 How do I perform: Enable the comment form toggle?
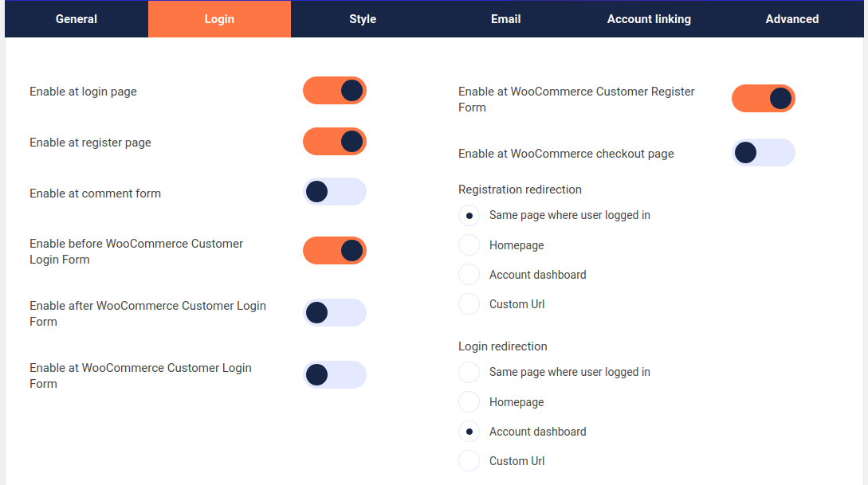click(x=334, y=191)
